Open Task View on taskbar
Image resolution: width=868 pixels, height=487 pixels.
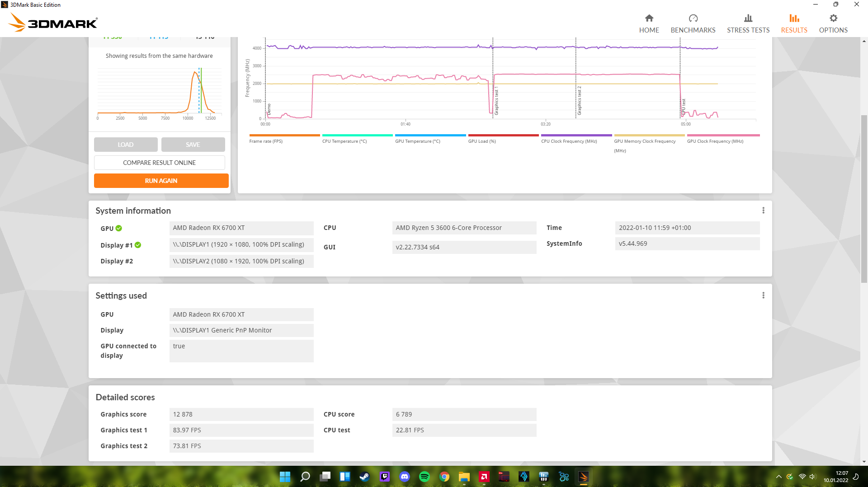point(325,477)
